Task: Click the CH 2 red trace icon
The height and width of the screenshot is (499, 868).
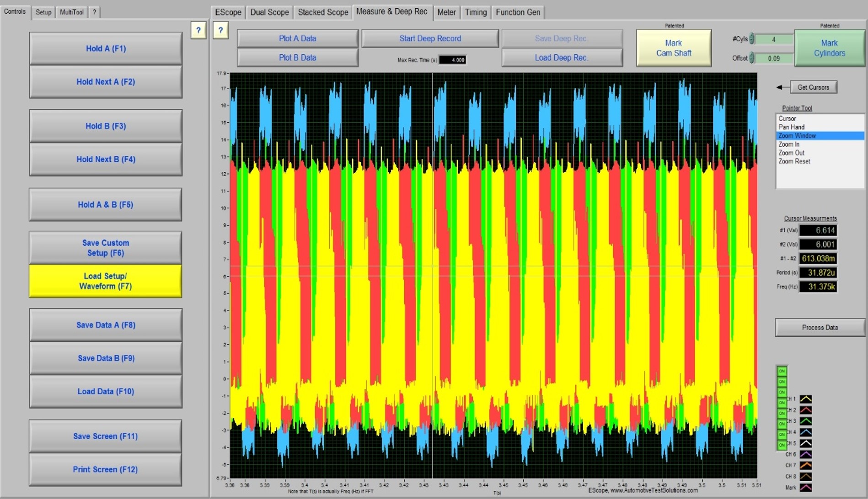Action: pos(805,410)
